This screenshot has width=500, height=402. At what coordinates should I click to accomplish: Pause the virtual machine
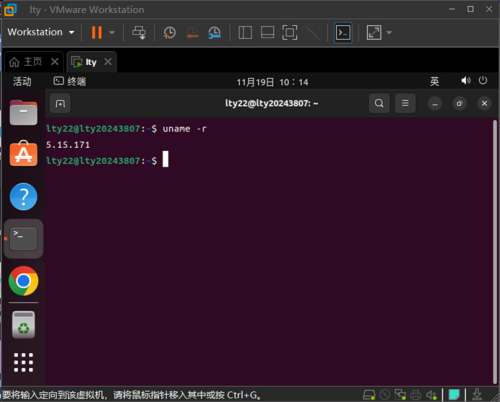point(97,32)
